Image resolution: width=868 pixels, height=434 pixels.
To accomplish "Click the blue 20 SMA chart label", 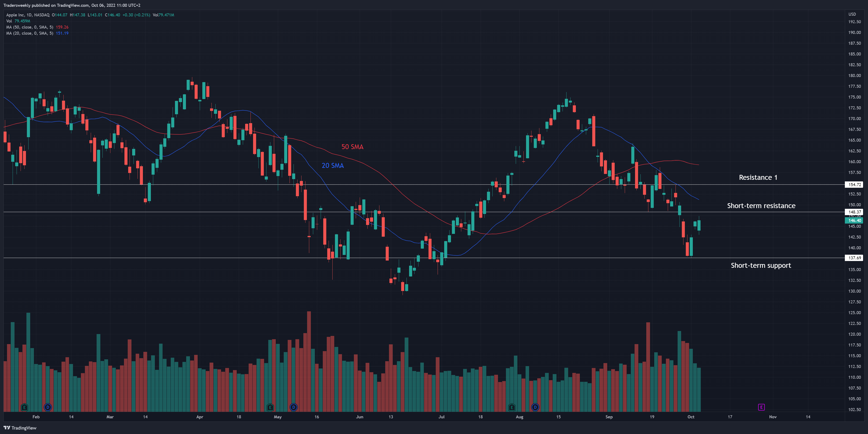I will (x=333, y=166).
